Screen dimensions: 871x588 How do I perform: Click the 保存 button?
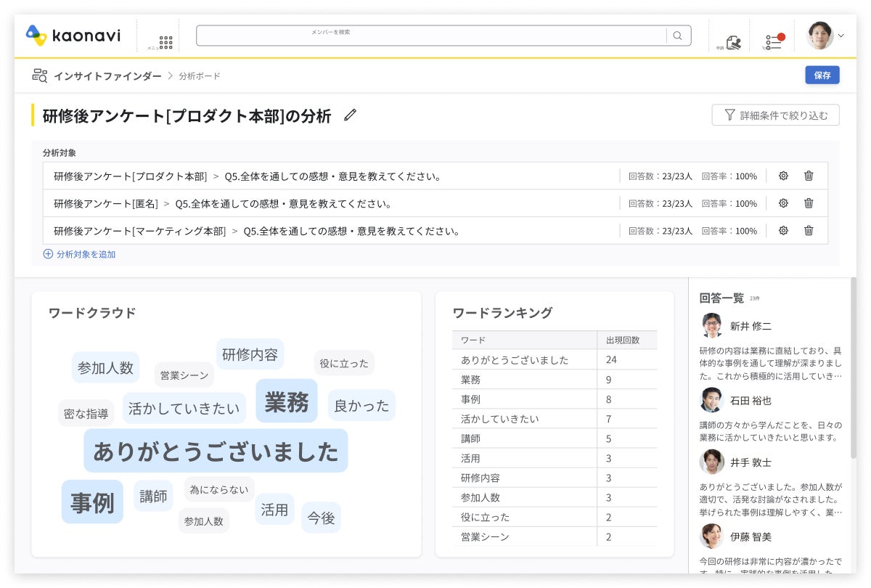coord(822,75)
